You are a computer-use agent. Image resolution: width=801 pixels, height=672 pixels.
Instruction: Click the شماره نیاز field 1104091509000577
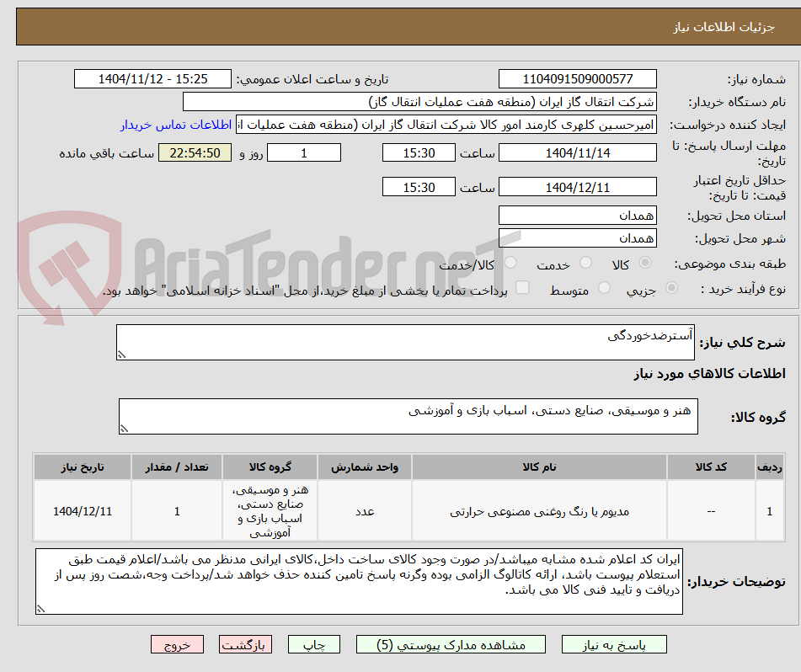577,79
